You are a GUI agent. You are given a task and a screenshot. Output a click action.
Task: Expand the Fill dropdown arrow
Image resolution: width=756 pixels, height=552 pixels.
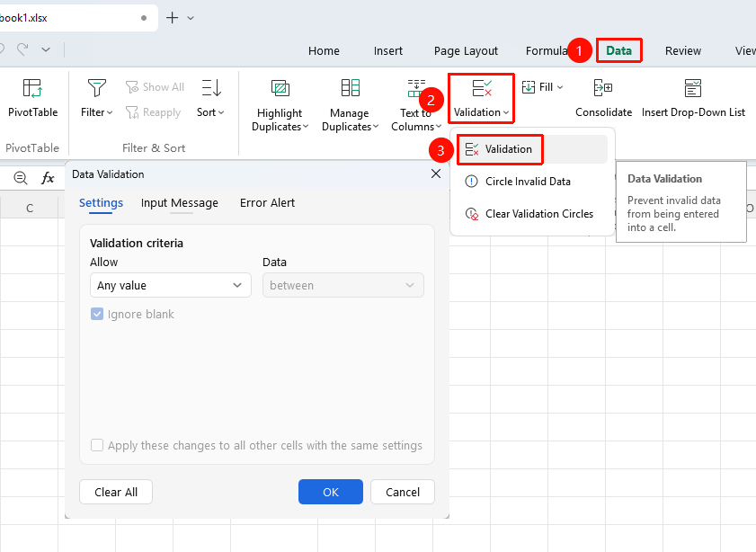coord(560,87)
